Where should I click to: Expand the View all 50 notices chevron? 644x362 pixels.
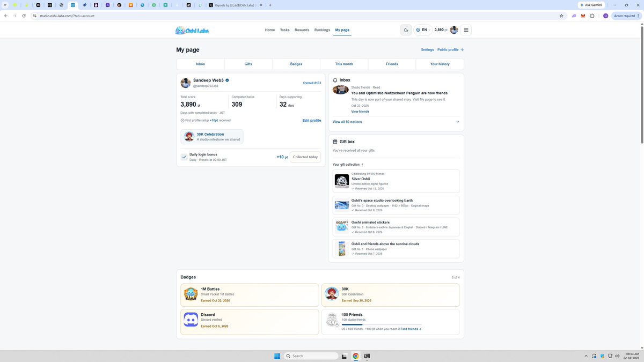(458, 122)
